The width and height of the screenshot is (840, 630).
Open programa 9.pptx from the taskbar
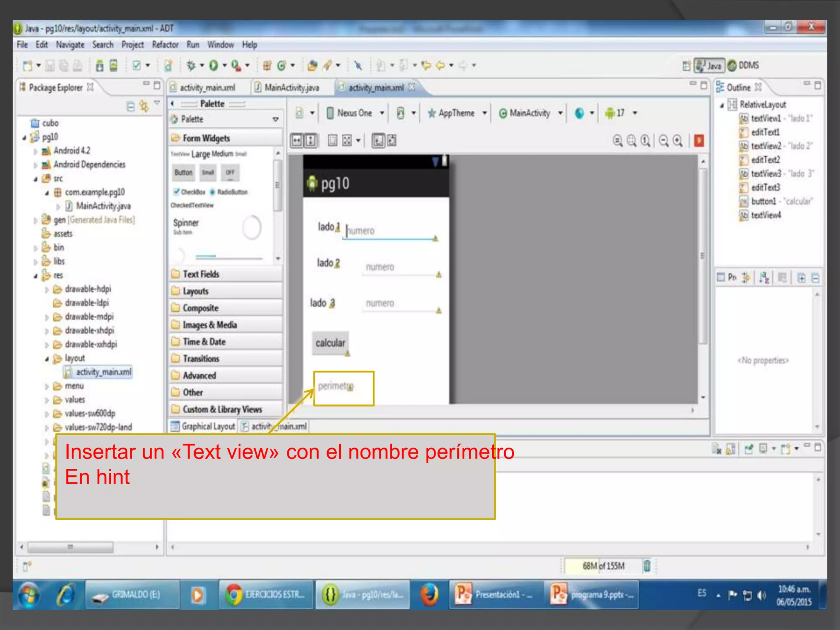coord(592,594)
